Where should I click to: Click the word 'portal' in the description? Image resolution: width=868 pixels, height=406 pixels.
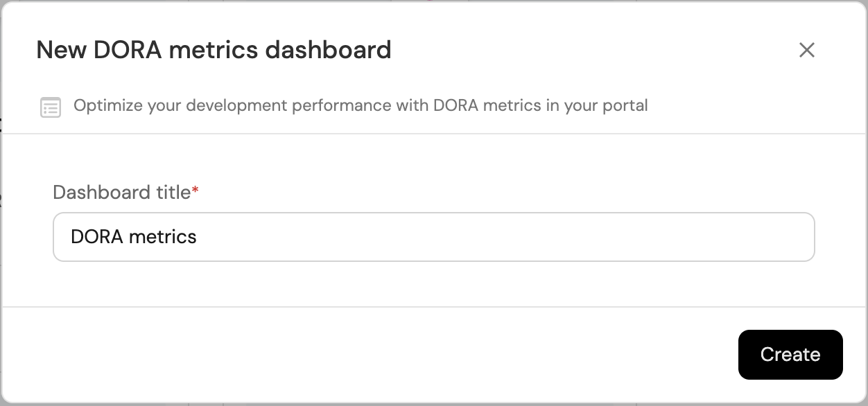(625, 106)
